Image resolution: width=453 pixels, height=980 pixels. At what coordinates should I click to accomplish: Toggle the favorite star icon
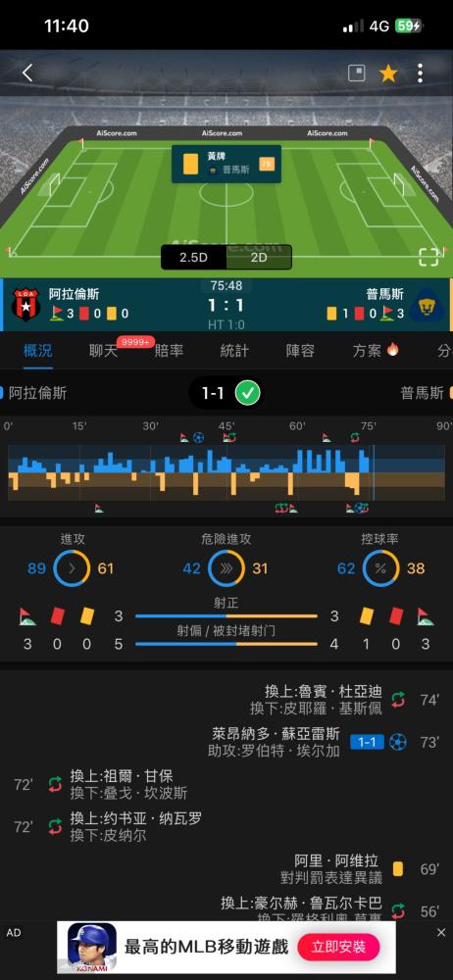pos(388,73)
